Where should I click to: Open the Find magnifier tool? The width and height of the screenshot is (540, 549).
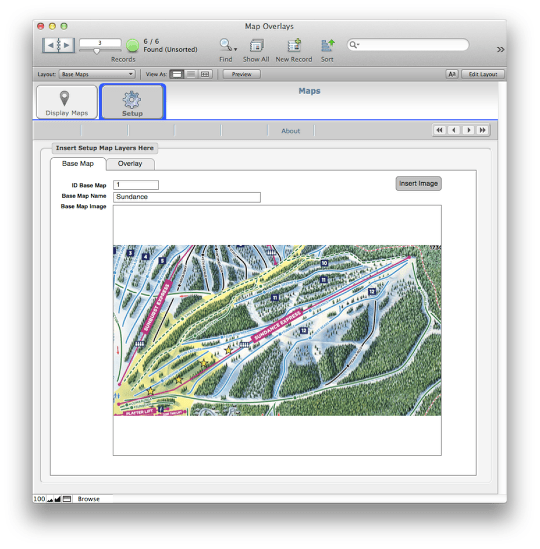(225, 45)
